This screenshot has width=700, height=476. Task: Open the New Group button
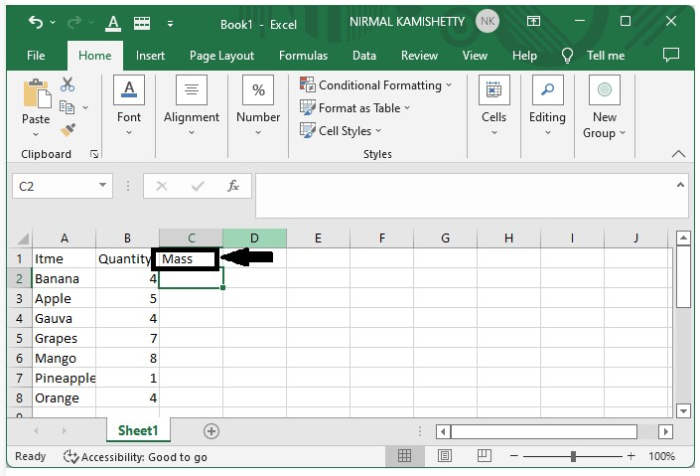tap(604, 107)
